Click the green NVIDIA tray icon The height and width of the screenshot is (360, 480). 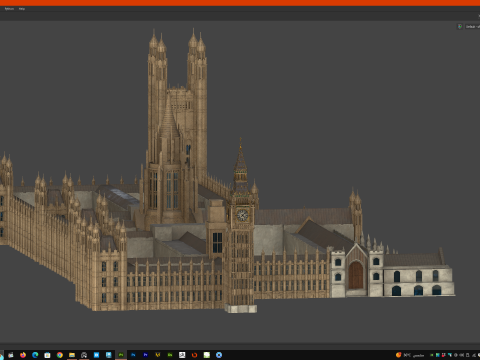pyautogui.click(x=431, y=355)
